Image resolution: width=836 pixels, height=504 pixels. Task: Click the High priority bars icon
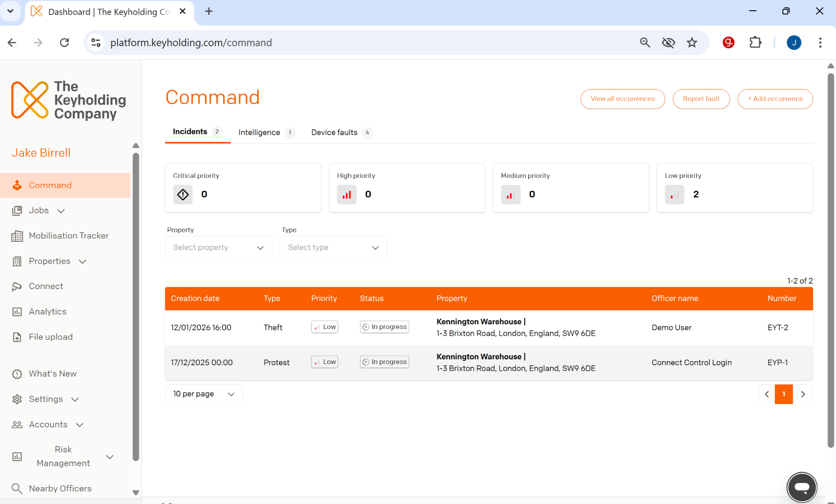pos(347,194)
